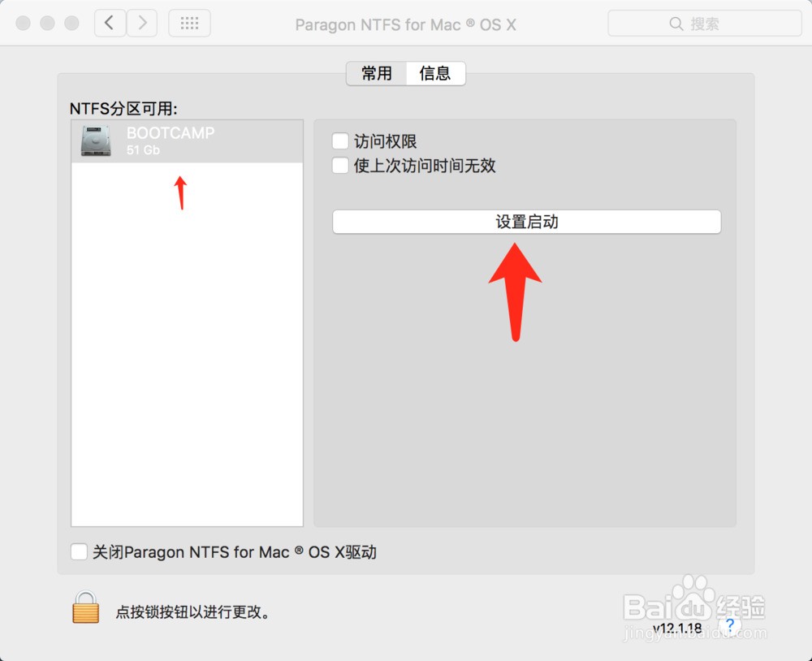This screenshot has width=812, height=661.
Task: Select the BOOTCAMP 51 Gb partition entry
Action: tap(187, 140)
